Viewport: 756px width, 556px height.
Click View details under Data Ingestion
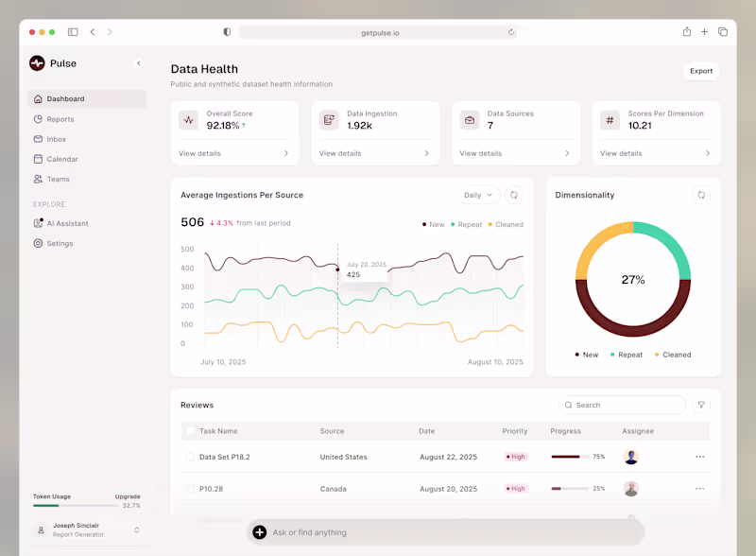(340, 153)
